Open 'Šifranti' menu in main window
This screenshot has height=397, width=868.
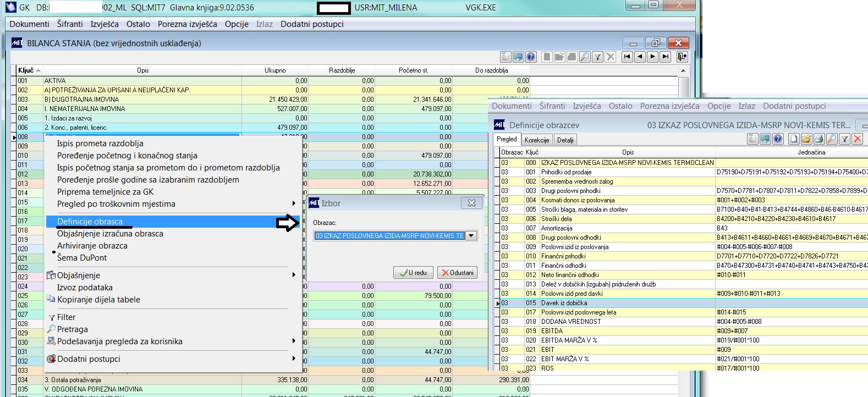(70, 24)
